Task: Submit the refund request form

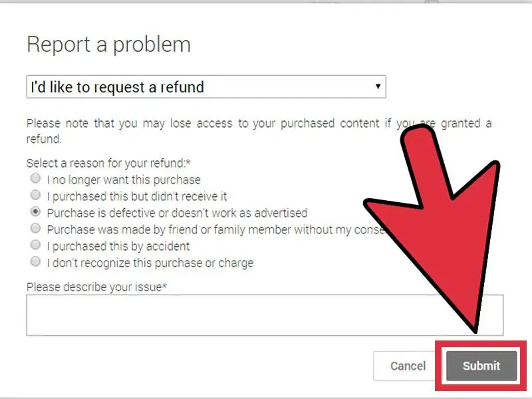Action: coord(481,366)
